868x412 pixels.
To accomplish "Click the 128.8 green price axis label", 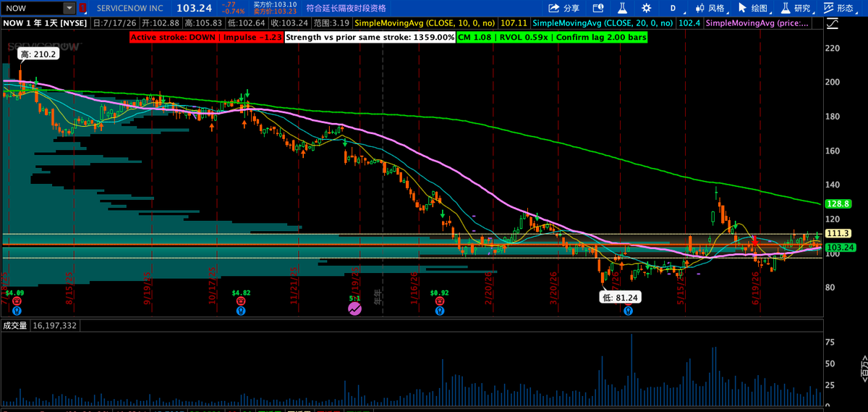I will tap(837, 205).
